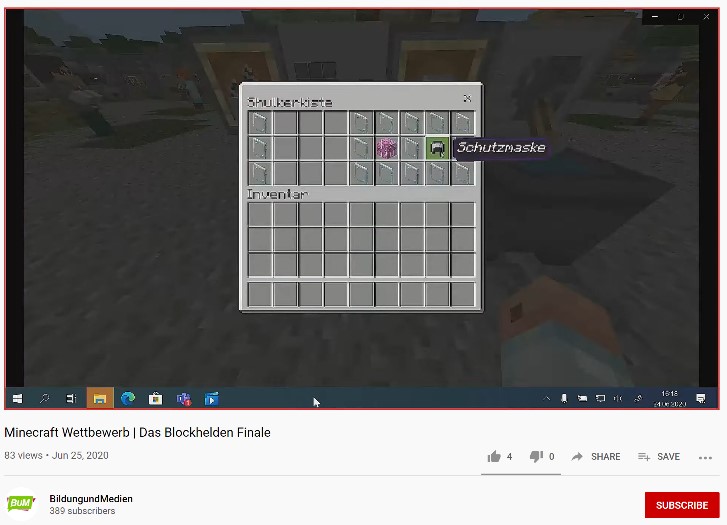Open Microsoft Teams from the taskbar
Image resolution: width=727 pixels, height=525 pixels.
tap(184, 398)
